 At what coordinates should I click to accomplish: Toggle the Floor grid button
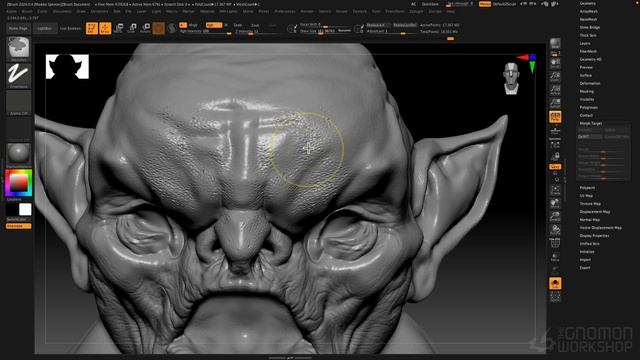click(x=555, y=131)
